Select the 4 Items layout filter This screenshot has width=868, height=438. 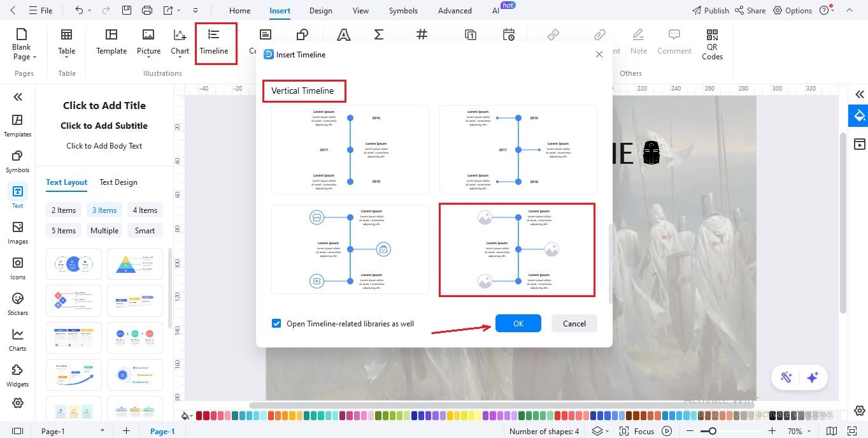click(145, 210)
